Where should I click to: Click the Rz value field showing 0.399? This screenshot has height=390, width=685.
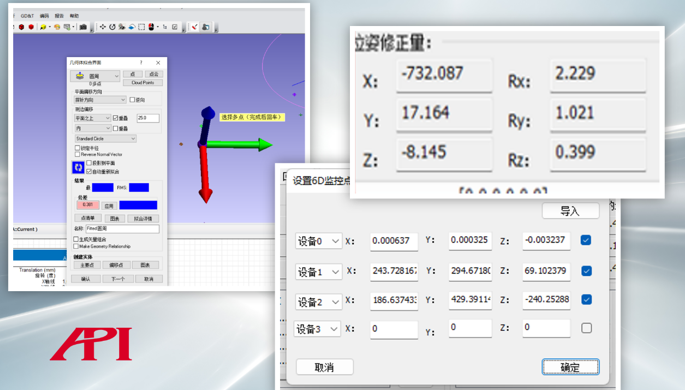(x=598, y=154)
